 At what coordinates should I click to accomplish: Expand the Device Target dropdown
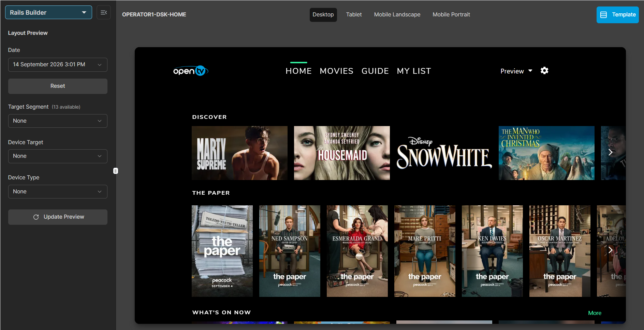[58, 156]
